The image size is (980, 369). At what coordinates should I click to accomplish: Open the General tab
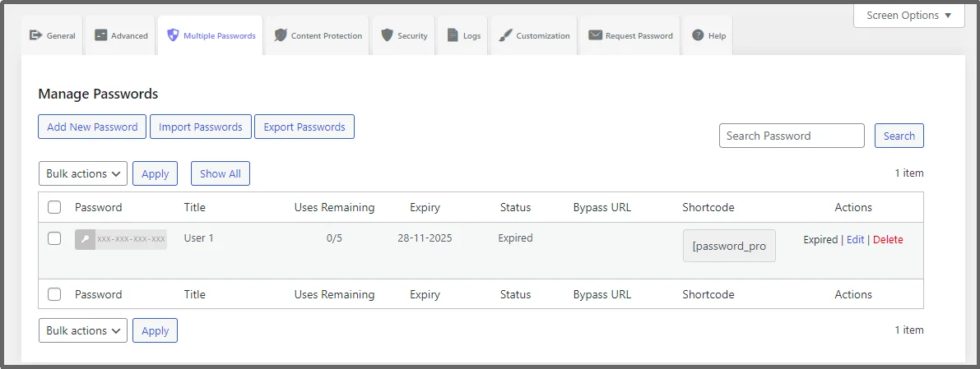(53, 35)
